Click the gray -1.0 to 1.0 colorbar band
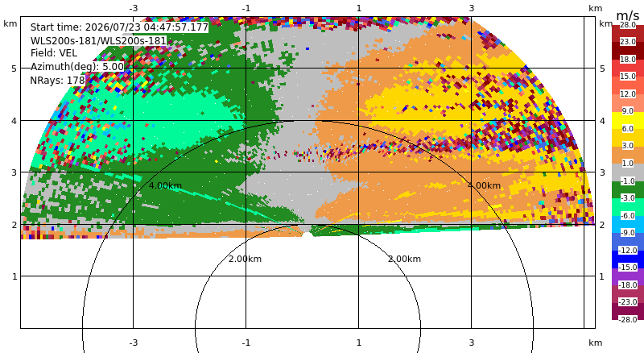 coord(628,172)
